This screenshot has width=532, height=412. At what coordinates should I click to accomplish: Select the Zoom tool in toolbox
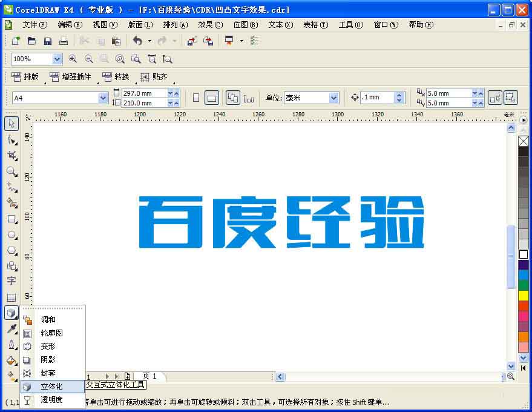coord(12,171)
